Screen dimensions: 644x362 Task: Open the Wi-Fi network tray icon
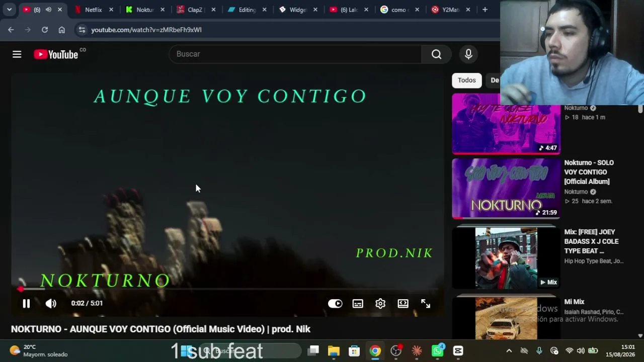click(x=569, y=350)
